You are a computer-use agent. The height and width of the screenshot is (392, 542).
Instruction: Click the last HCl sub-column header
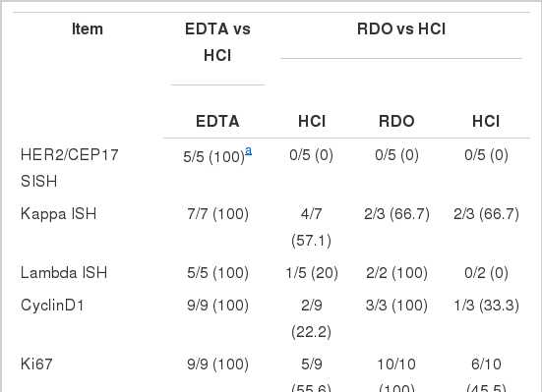(486, 121)
